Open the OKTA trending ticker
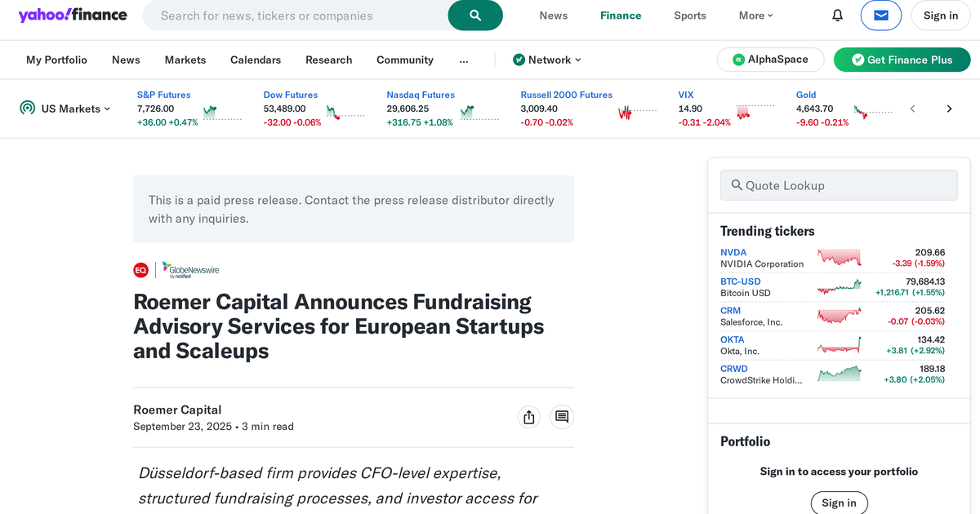 733,339
